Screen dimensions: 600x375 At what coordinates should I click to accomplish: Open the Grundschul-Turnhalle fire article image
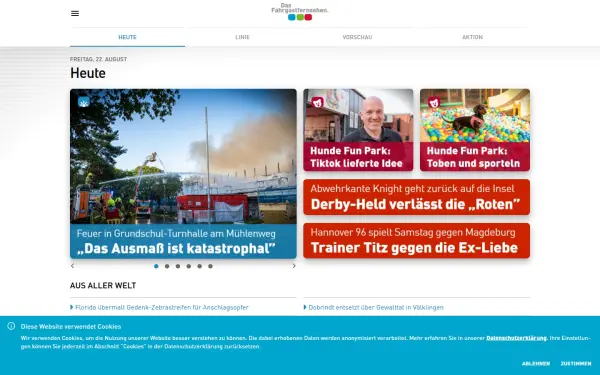[183, 157]
